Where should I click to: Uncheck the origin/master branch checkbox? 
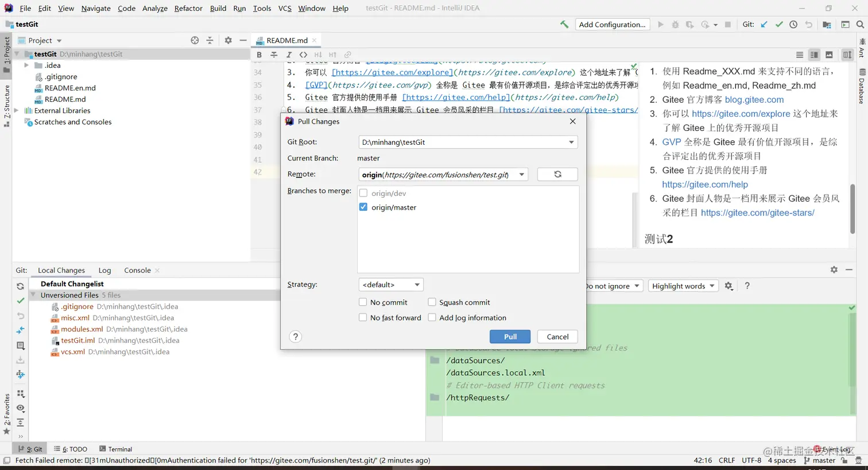tap(363, 207)
